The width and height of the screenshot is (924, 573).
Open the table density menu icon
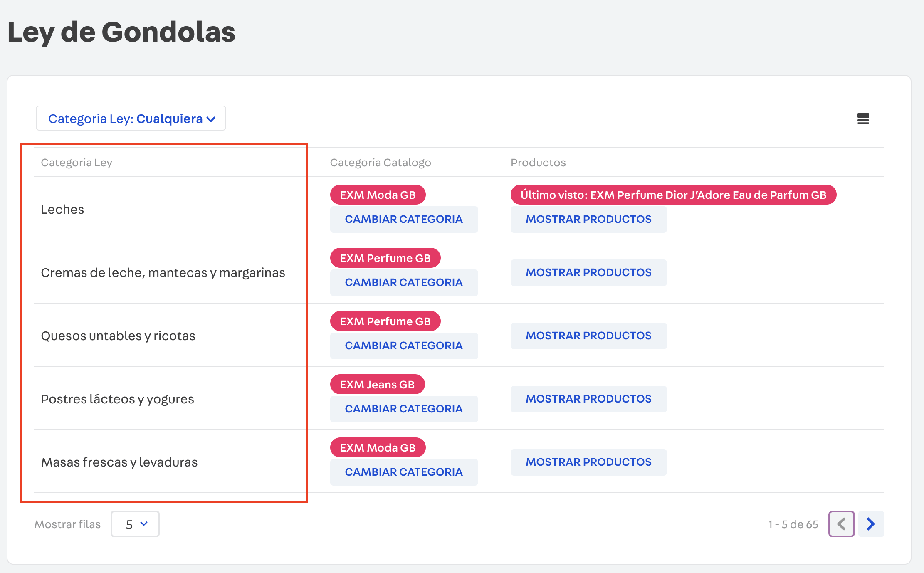click(863, 119)
